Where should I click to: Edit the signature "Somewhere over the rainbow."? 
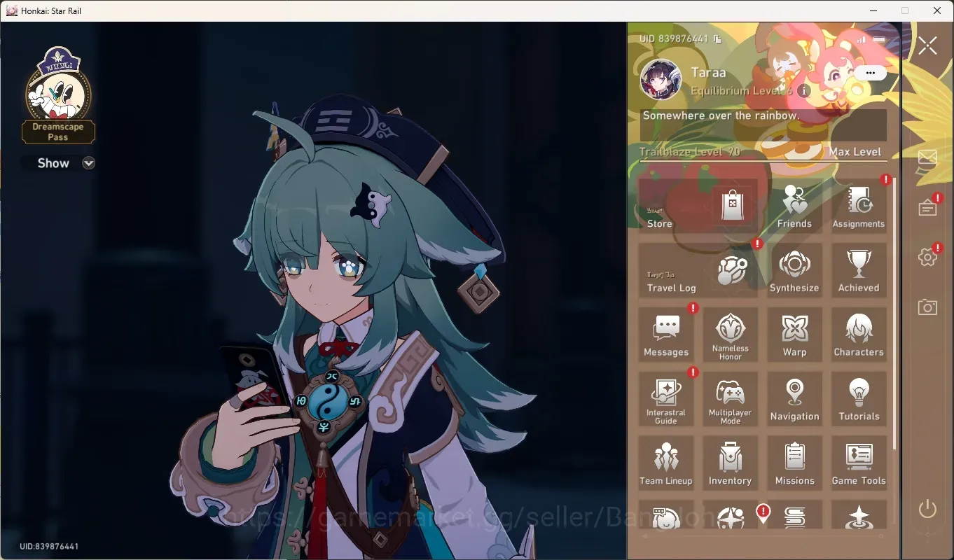click(763, 125)
